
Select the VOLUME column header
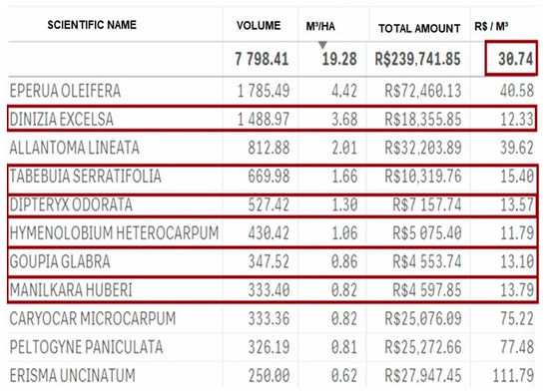pos(259,26)
